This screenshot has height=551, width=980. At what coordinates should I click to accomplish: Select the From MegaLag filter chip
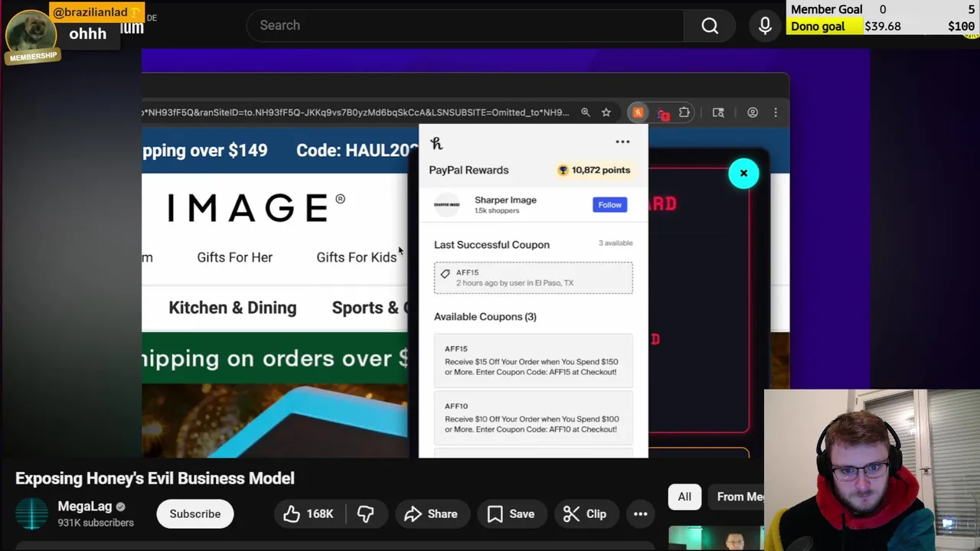tap(737, 497)
